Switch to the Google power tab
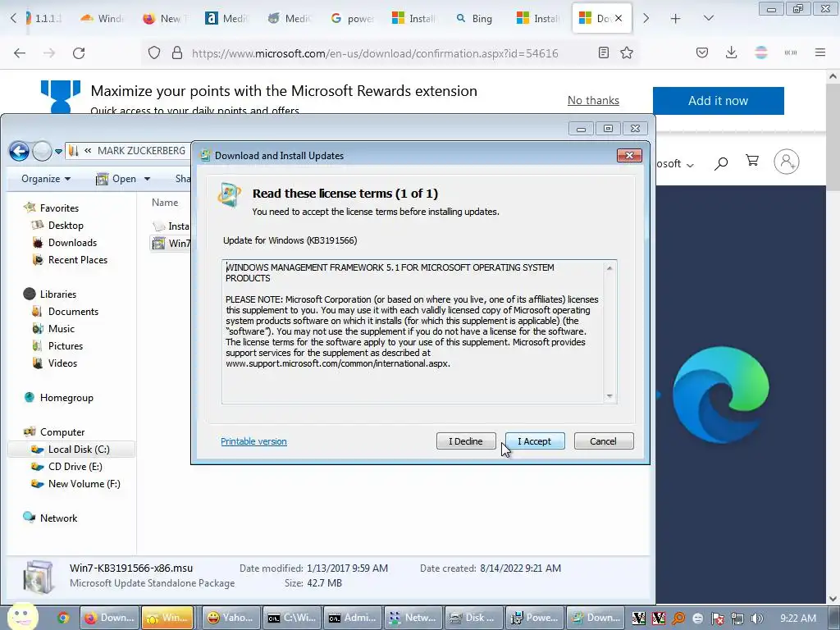The height and width of the screenshot is (630, 840). [352, 19]
